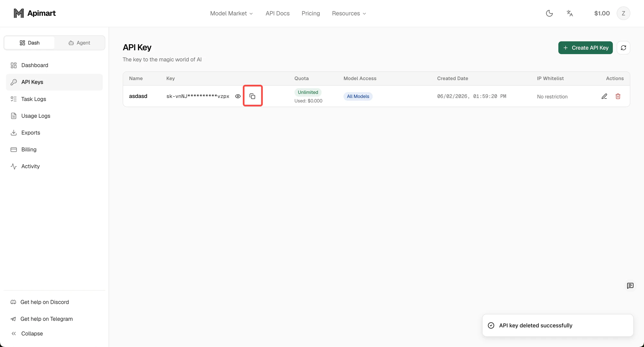Edit the asdasd API key
Viewport: 644px width, 347px height.
[x=604, y=96]
